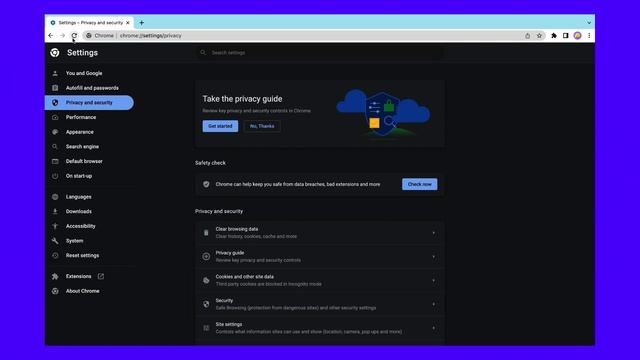Open Extensions link in sidebar

click(78, 276)
